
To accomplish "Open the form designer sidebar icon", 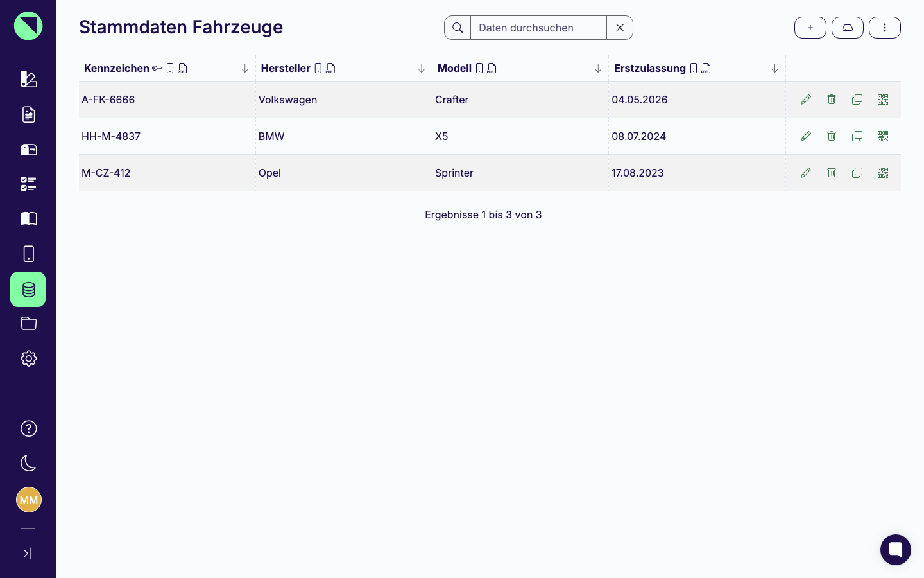I will pyautogui.click(x=28, y=79).
